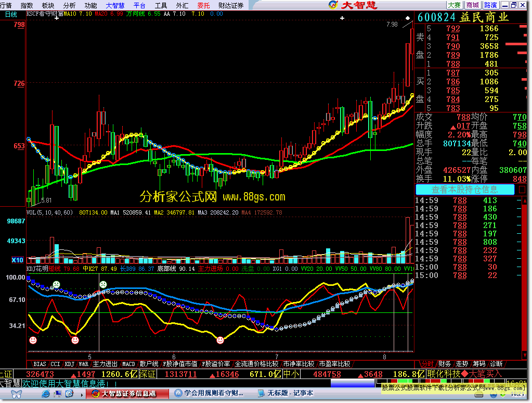Select the MACD indicator tab
532x403 pixels.
128,364
